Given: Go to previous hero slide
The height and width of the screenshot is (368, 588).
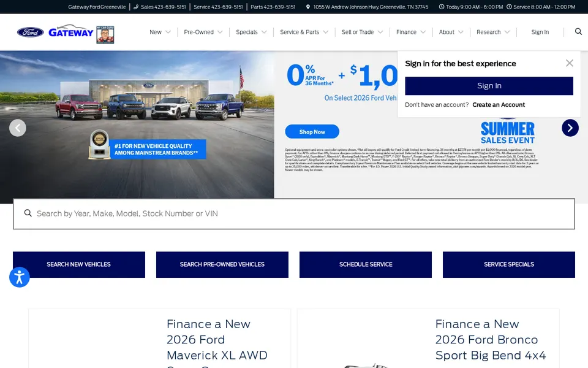Looking at the screenshot, I should (18, 128).
